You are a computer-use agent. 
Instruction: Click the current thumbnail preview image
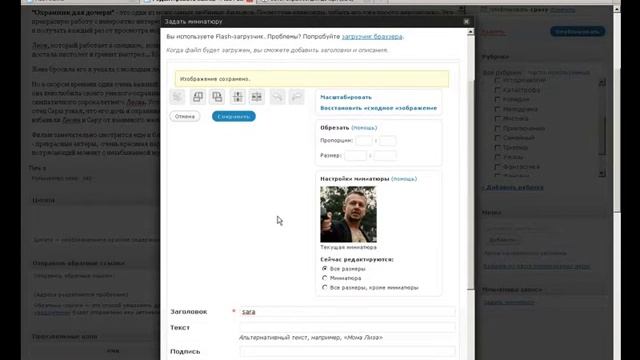tap(349, 214)
